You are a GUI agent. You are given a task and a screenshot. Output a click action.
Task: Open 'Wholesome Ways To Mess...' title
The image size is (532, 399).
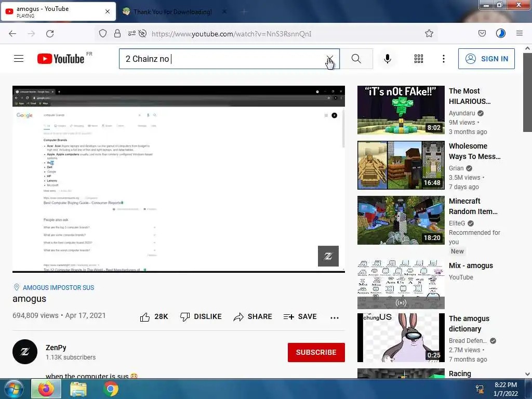click(x=475, y=151)
